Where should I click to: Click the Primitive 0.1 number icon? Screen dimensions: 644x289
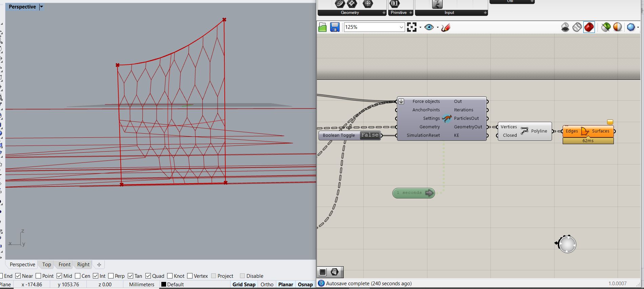click(x=395, y=4)
